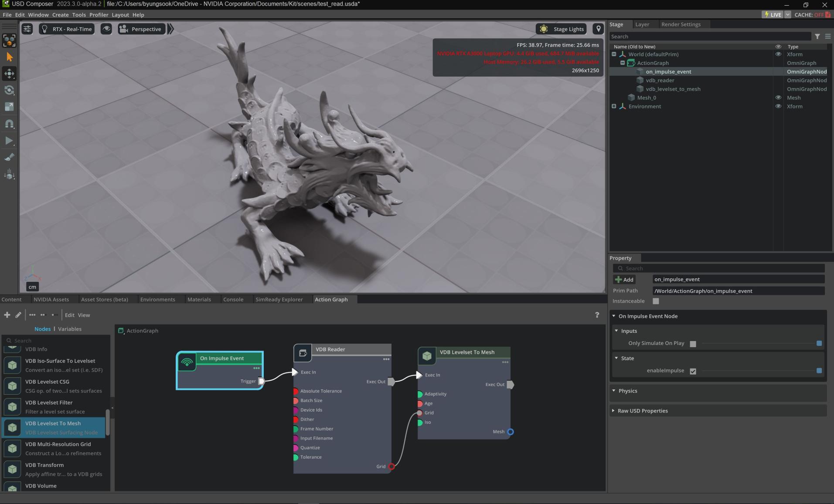Click Action Graph help question mark

click(597, 315)
